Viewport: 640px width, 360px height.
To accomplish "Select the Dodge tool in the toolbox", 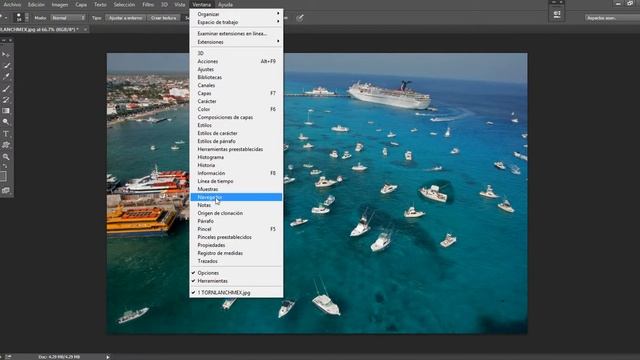I will pos(6,122).
